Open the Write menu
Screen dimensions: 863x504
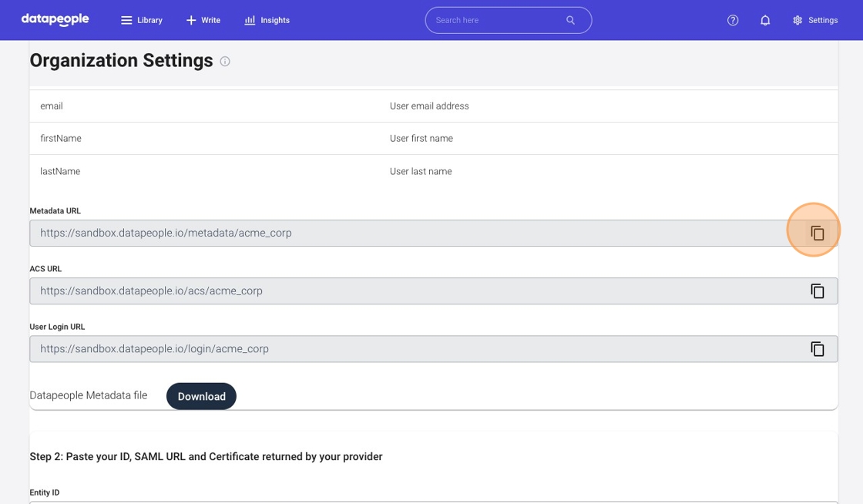point(203,20)
